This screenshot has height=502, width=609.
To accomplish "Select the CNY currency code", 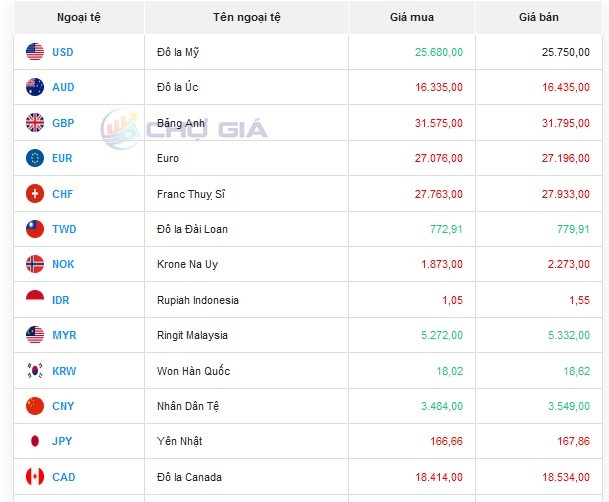I will 63,407.
